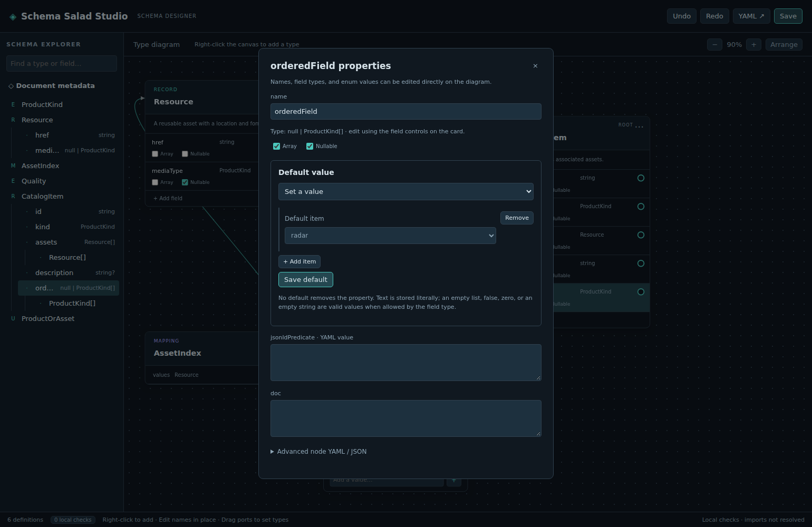Screen dimensions: 812x527
Task: Save the schema with the top Save button
Action: [x=788, y=16]
